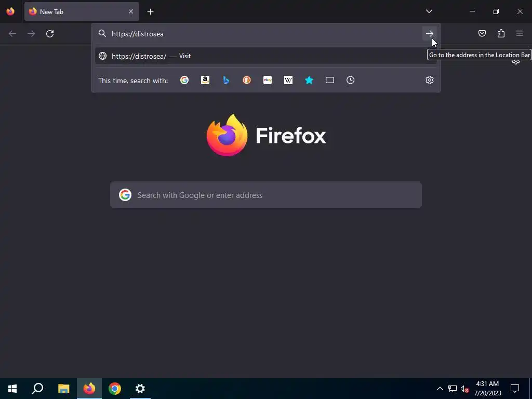Image resolution: width=532 pixels, height=399 pixels.
Task: Search this time with Amazon icon
Action: pyautogui.click(x=205, y=80)
